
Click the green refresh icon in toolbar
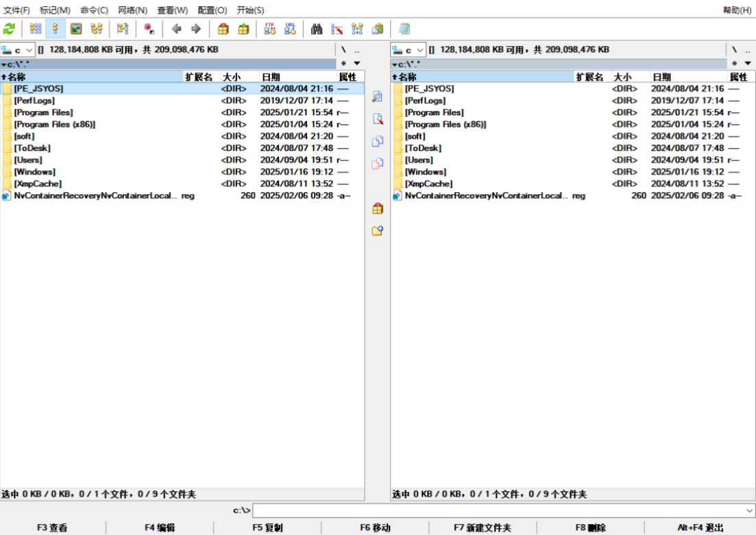tap(9, 29)
